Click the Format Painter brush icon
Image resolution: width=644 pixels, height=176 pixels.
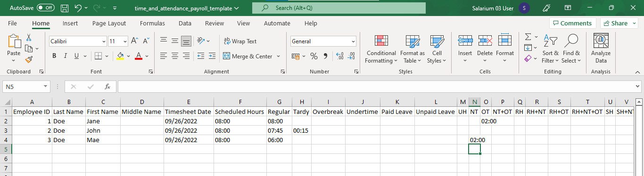tap(29, 59)
